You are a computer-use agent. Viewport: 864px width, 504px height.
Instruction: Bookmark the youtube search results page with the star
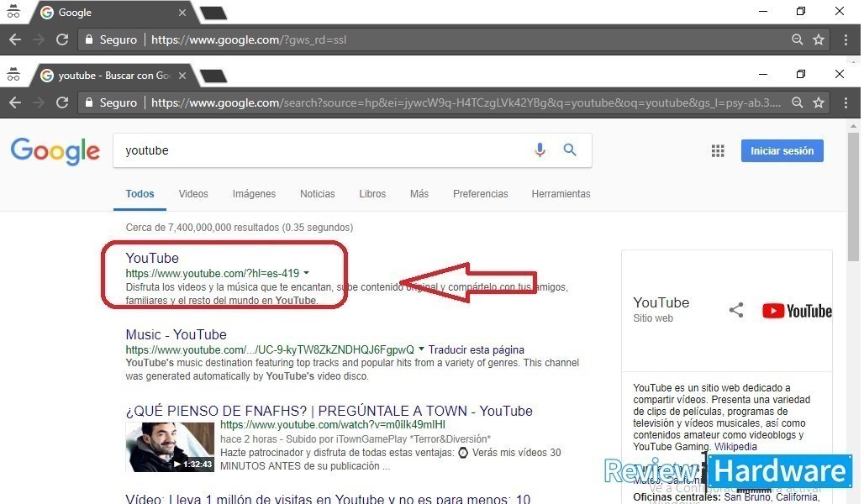click(819, 102)
